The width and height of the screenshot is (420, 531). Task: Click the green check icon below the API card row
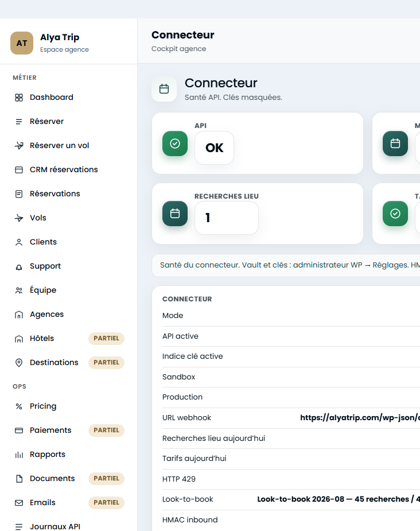pos(395,214)
